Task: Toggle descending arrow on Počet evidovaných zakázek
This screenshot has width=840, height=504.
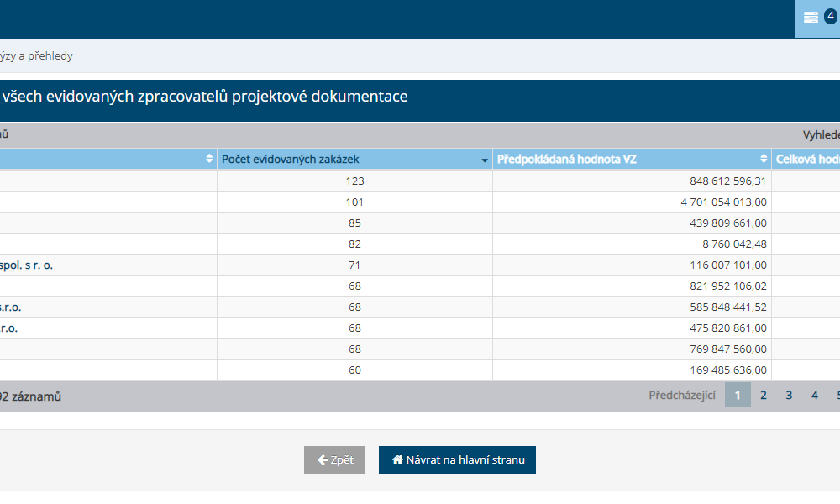Action: pos(485,160)
